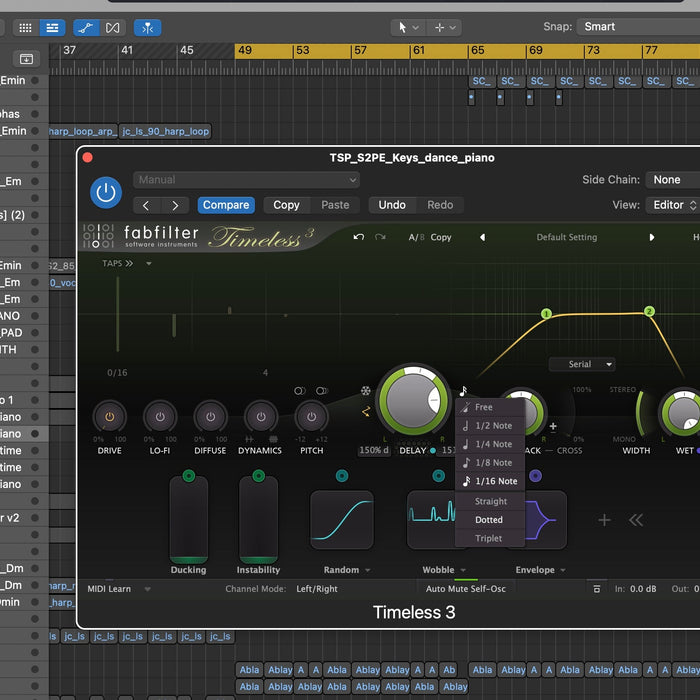Viewport: 700px width, 700px height.
Task: Add a new modulation source with plus
Action: coord(604,520)
